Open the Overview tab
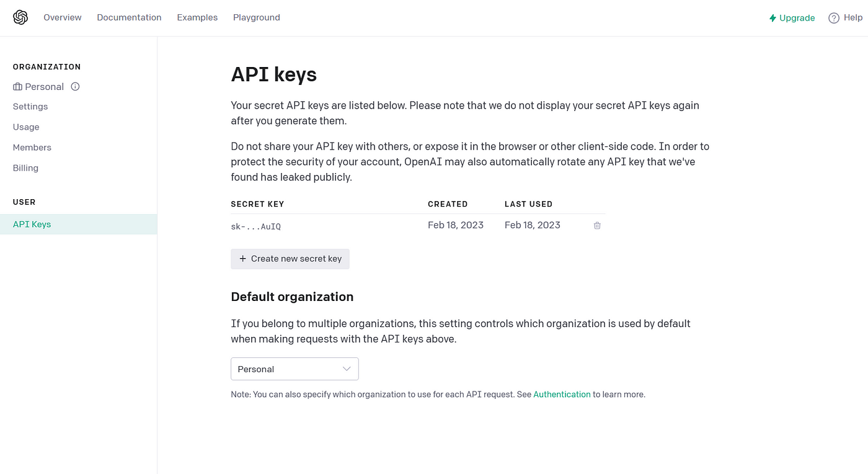Viewport: 868px width, 474px height. click(63, 17)
